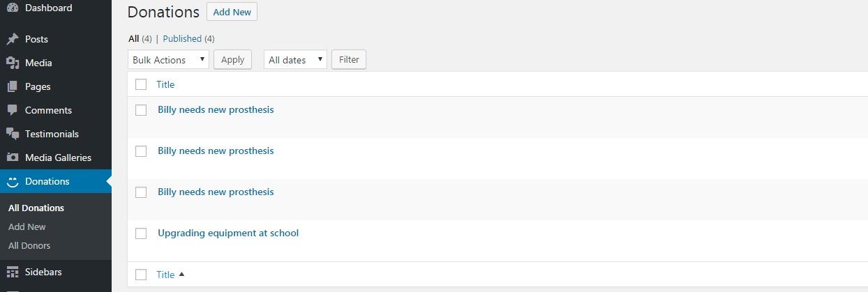
Task: Open All Donors submenu item
Action: tap(29, 246)
